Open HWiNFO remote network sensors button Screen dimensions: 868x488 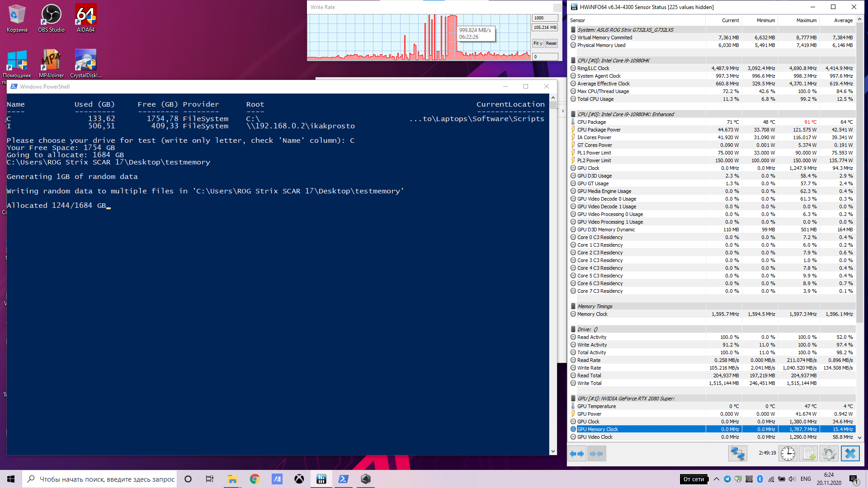737,454
